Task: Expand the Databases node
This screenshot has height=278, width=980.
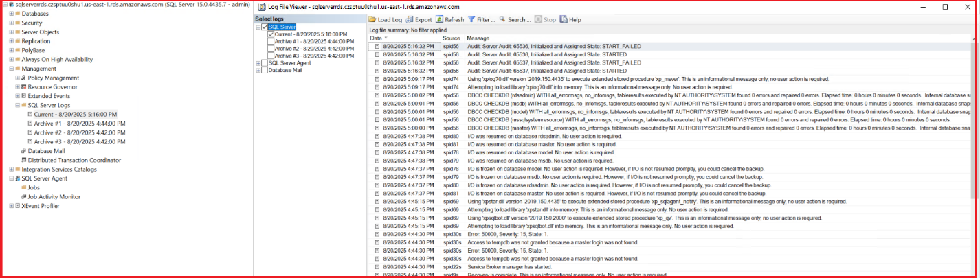Action: pyautogui.click(x=12, y=14)
